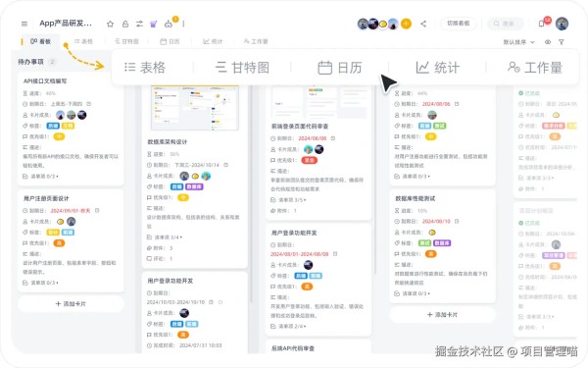This screenshot has width=588, height=368.
Task: Open the API接口文档编写 card title
Action: [x=45, y=81]
